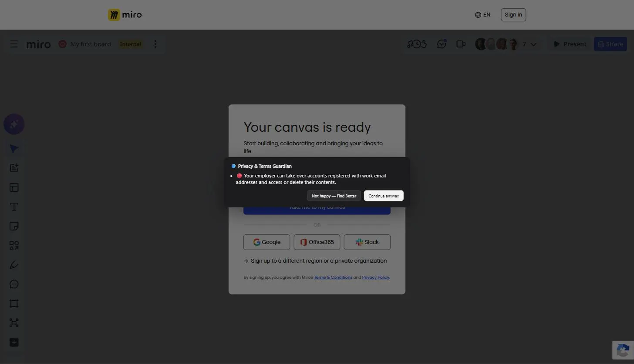Image resolution: width=634 pixels, height=364 pixels.
Task: Click the Privacy & Terms Guardian shield icon
Action: point(233,166)
